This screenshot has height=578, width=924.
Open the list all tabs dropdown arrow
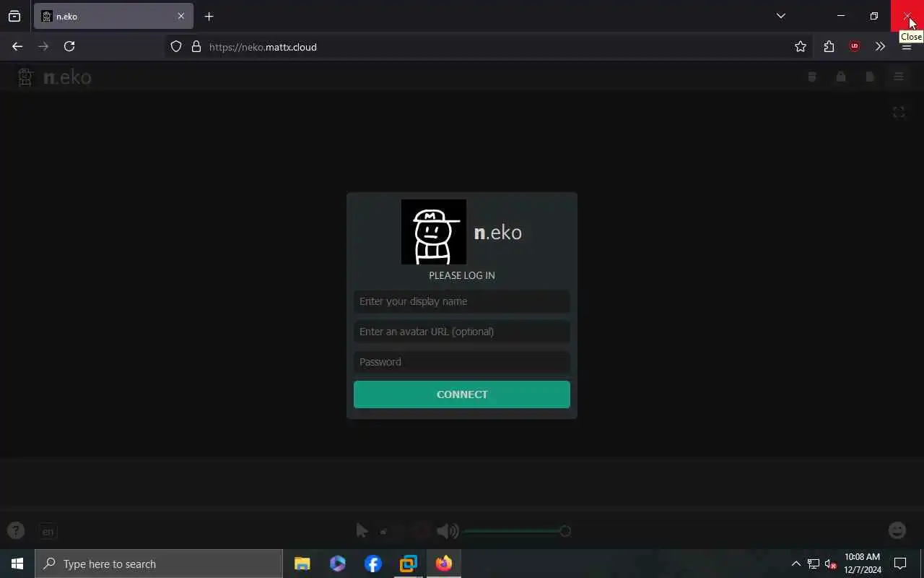click(780, 16)
